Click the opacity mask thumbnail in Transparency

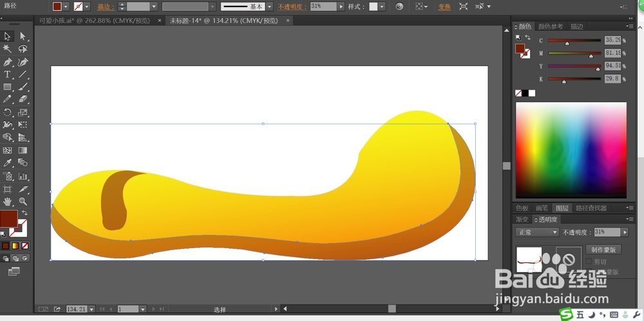[x=569, y=259]
